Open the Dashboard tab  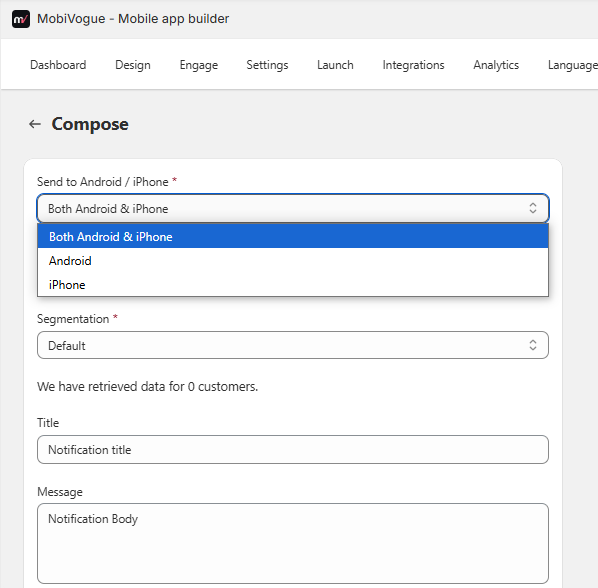pos(58,65)
